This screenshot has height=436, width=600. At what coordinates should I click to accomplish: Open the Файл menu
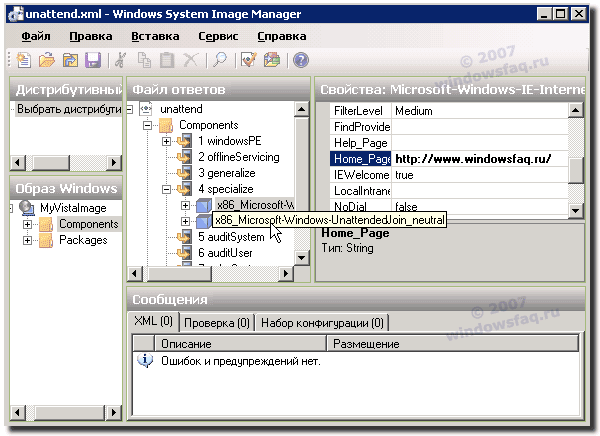[36, 36]
